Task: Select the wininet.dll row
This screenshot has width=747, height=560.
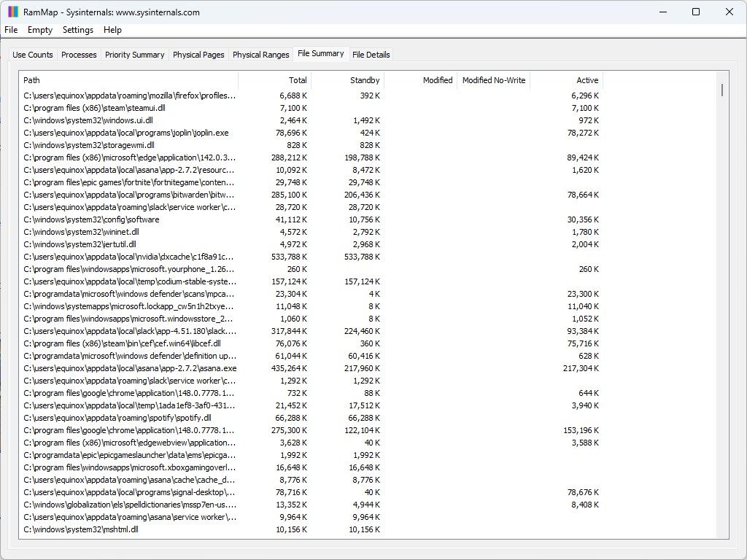Action: point(311,232)
